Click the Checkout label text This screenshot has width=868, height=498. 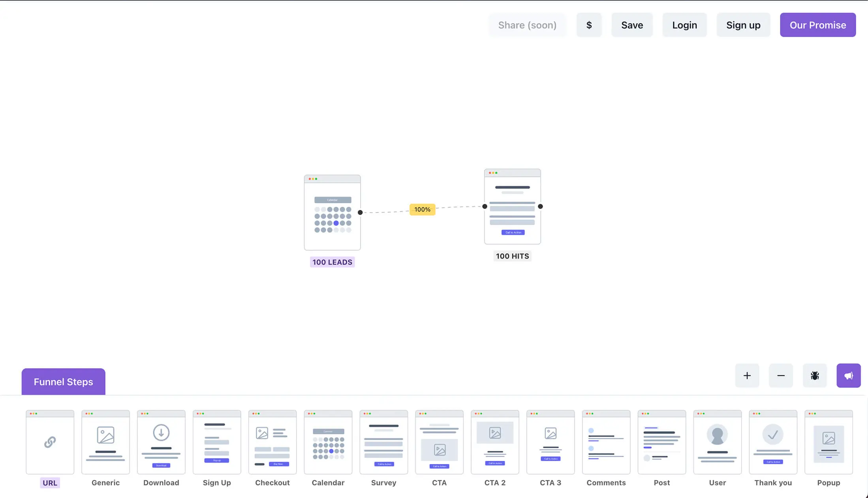point(272,483)
